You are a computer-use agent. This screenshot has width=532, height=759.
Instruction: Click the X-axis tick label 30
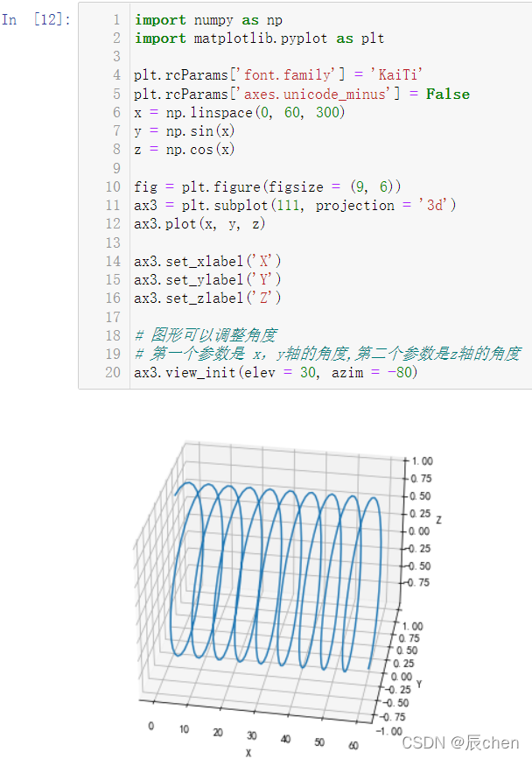tap(251, 735)
